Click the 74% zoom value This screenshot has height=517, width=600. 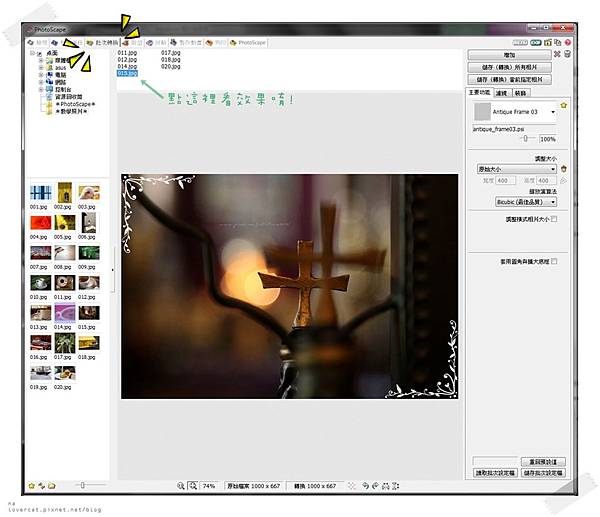pos(209,486)
